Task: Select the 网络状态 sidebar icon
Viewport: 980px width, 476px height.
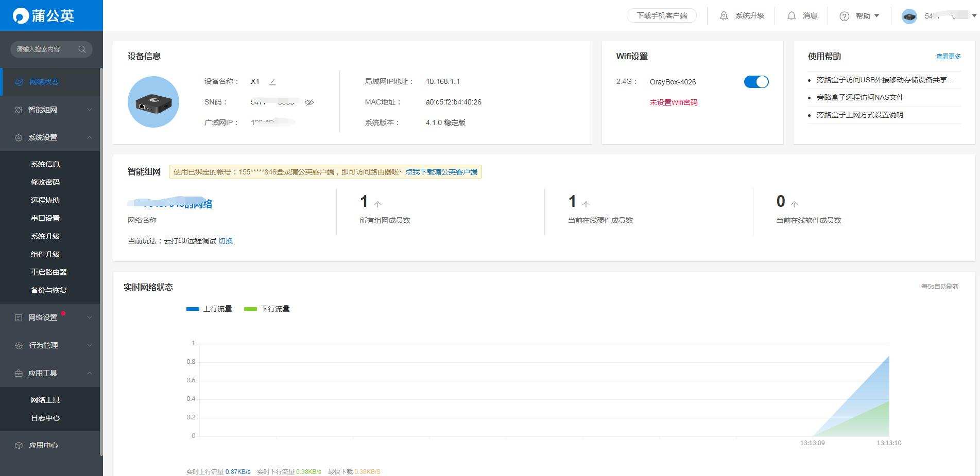Action: click(x=19, y=81)
